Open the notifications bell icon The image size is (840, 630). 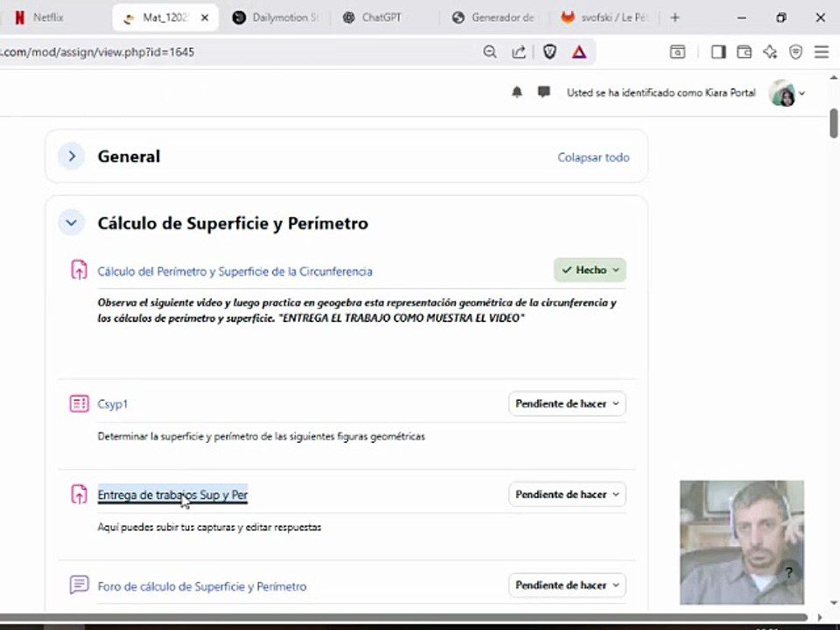click(x=517, y=92)
